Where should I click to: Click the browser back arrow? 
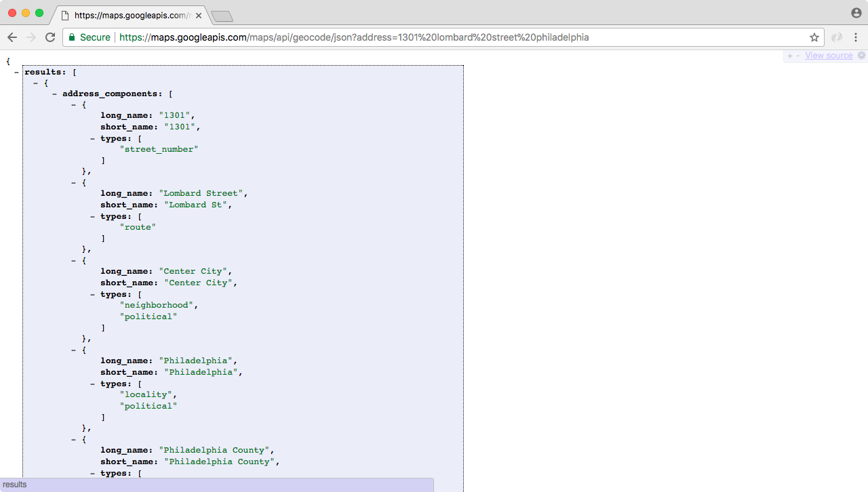(x=12, y=37)
